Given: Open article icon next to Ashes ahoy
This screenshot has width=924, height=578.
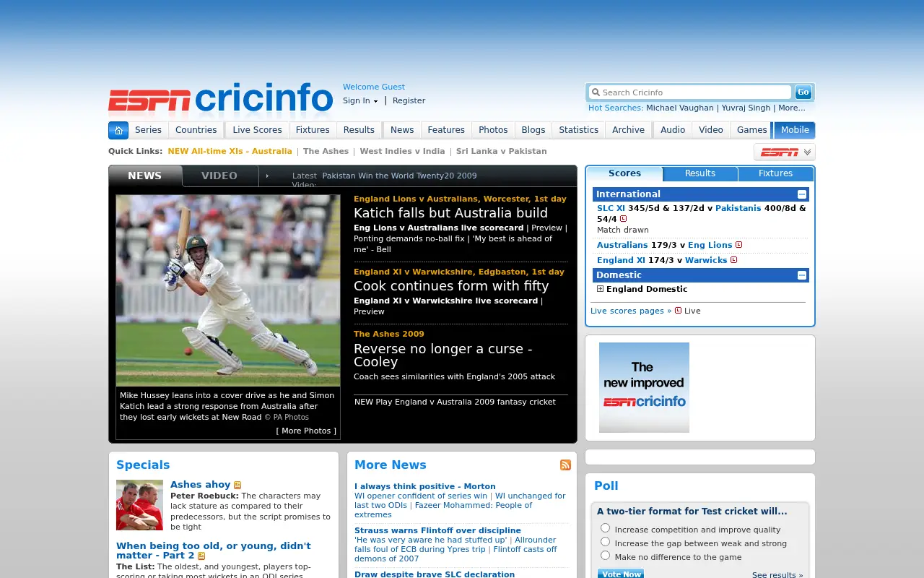Looking at the screenshot, I should coord(237,485).
